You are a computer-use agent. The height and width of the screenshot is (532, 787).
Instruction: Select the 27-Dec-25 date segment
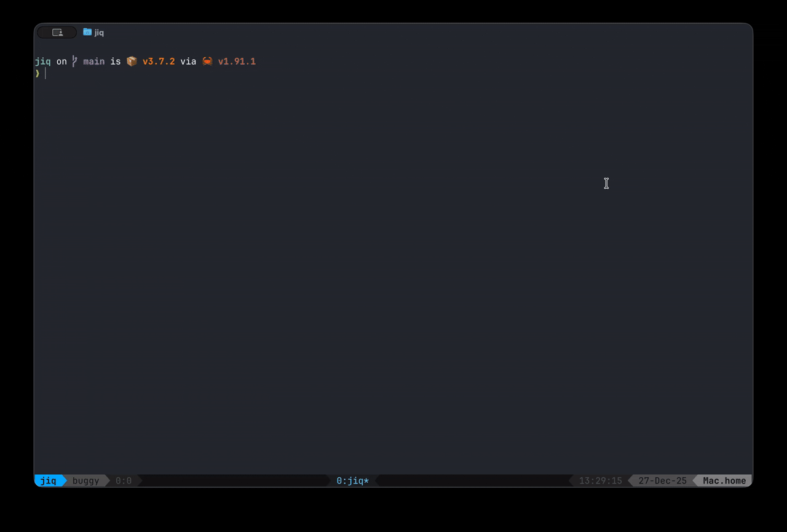click(x=663, y=480)
